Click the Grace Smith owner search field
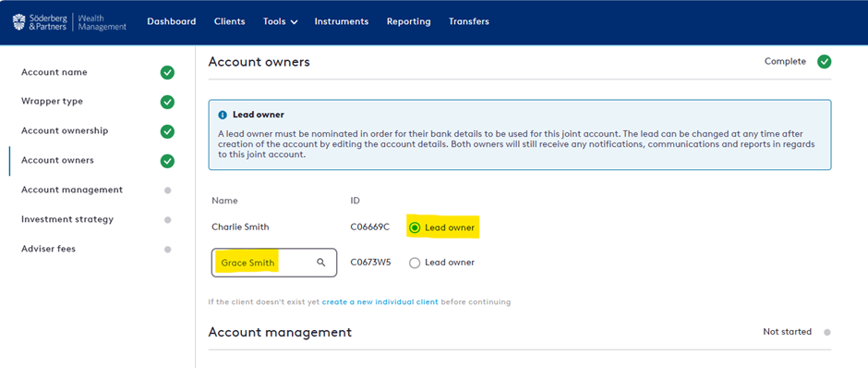This screenshot has width=868, height=368. [x=274, y=263]
